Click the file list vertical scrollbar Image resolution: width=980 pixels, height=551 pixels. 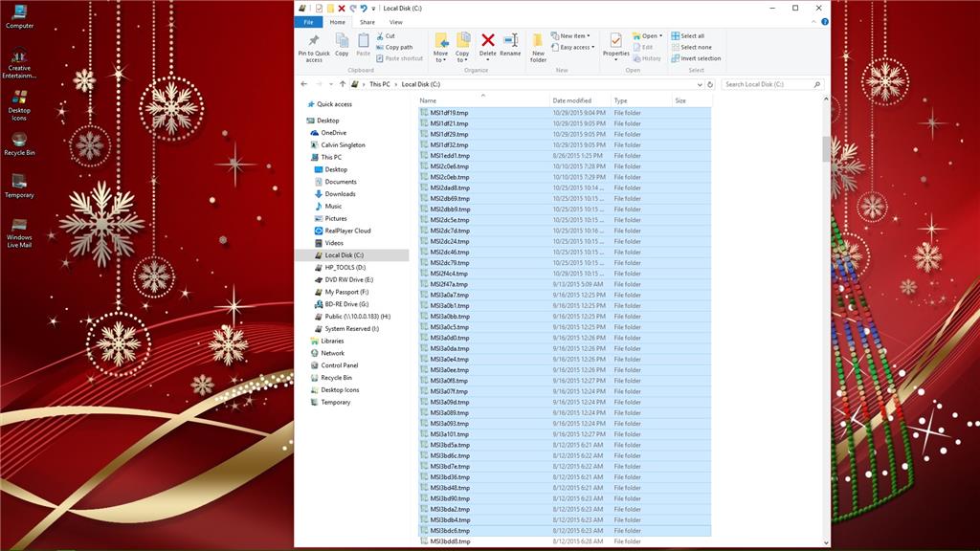[826, 148]
